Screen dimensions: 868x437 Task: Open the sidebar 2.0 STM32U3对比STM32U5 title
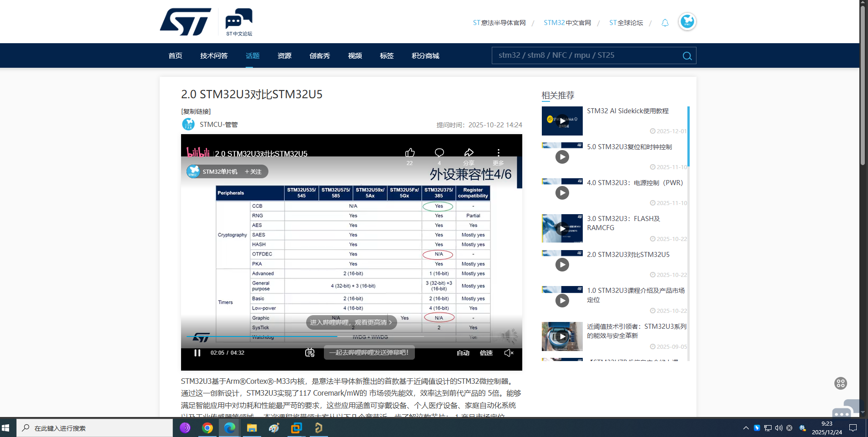(x=628, y=255)
